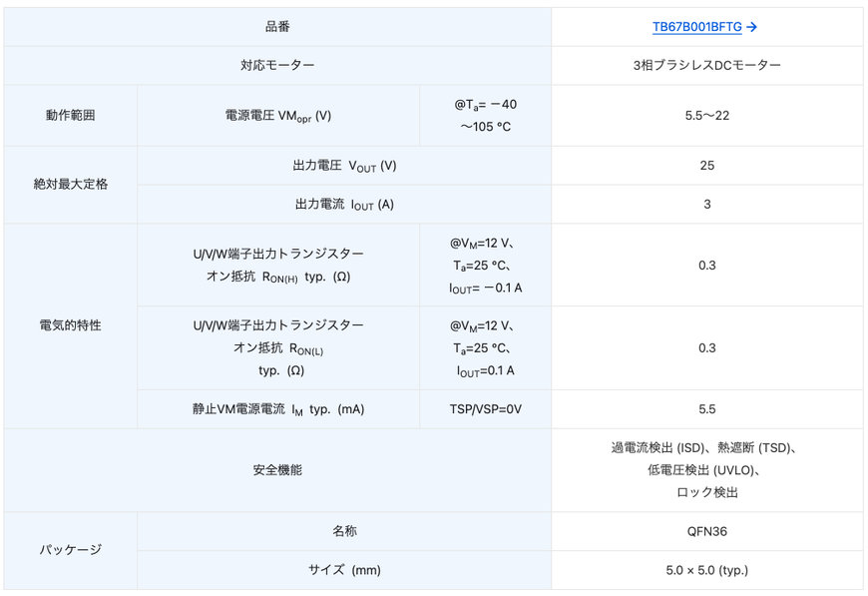Click the 5.5〜22 voltage value

[x=706, y=115]
